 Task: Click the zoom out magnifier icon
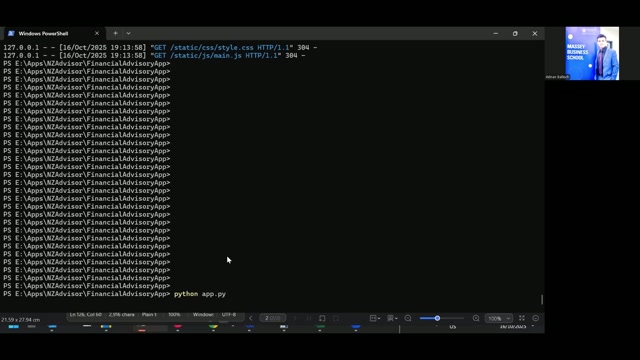[x=408, y=318]
